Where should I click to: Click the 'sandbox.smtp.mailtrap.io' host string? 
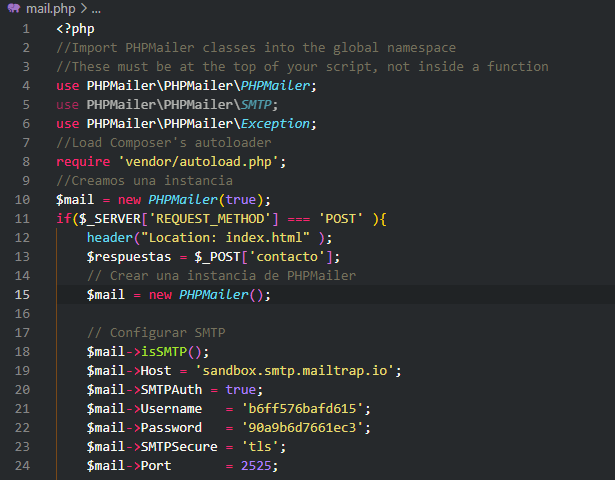point(295,371)
